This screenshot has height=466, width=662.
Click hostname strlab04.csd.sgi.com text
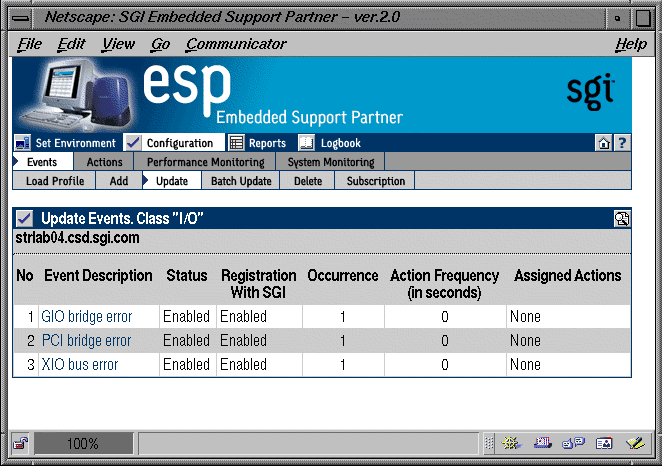[x=77, y=238]
